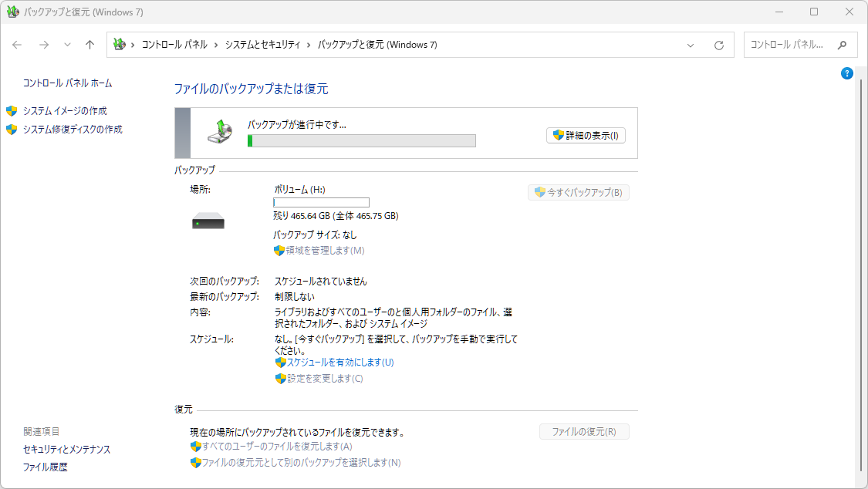
Task: Click the ボリューム (H:) disk usage bar
Action: click(321, 202)
